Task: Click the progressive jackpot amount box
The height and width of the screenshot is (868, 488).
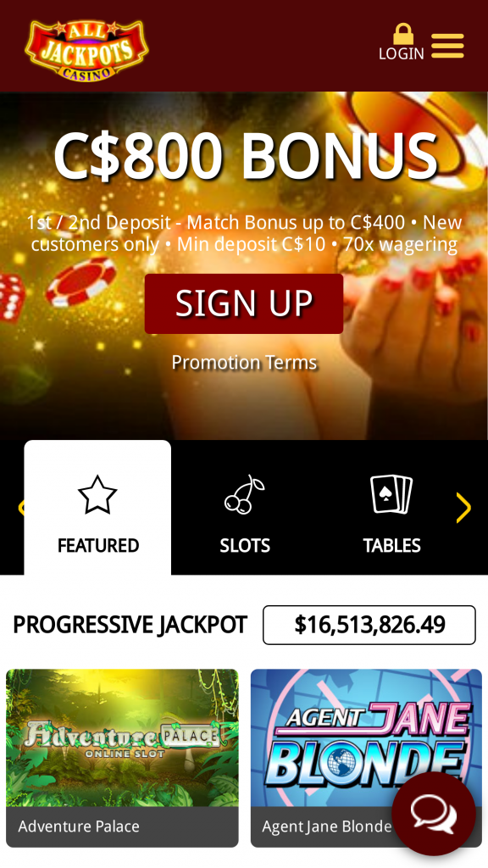Action: [x=369, y=625]
